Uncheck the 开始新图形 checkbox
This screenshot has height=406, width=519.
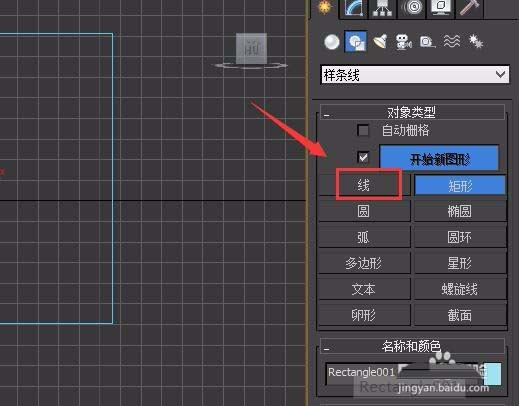pos(363,157)
